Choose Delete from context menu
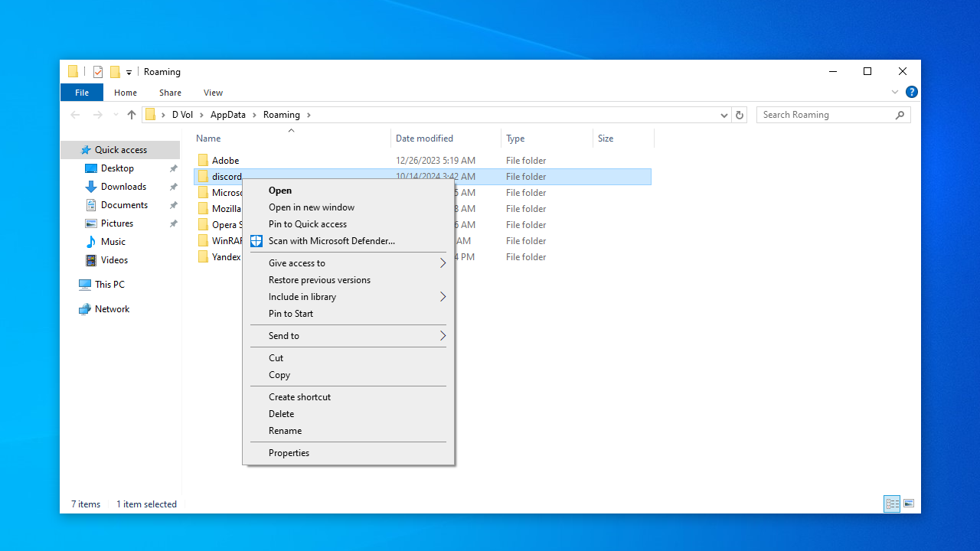This screenshot has width=980, height=551. pos(281,414)
